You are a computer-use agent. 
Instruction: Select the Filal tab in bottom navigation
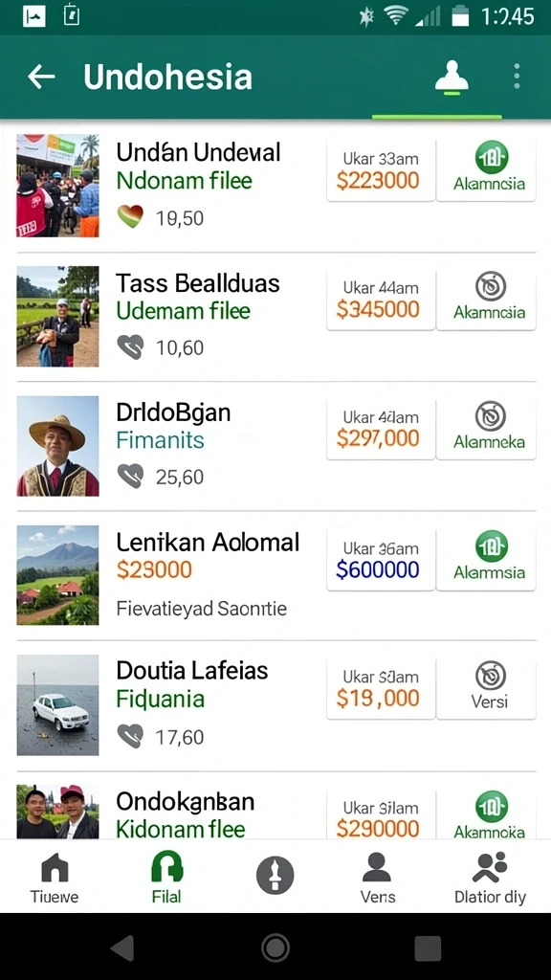pos(166,878)
